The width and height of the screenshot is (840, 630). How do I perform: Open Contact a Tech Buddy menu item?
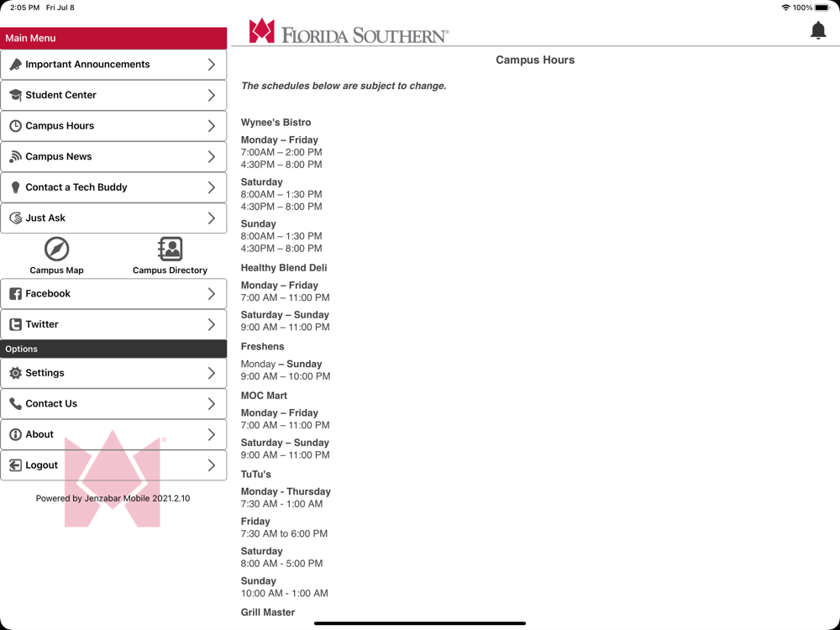pos(113,187)
